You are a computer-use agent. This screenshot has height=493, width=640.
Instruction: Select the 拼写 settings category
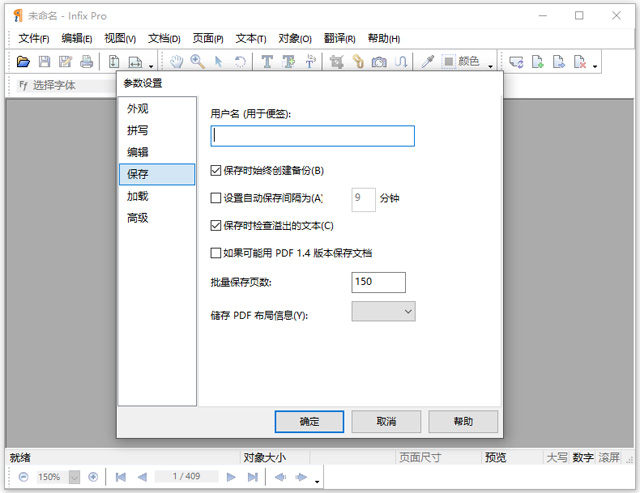[x=157, y=131]
